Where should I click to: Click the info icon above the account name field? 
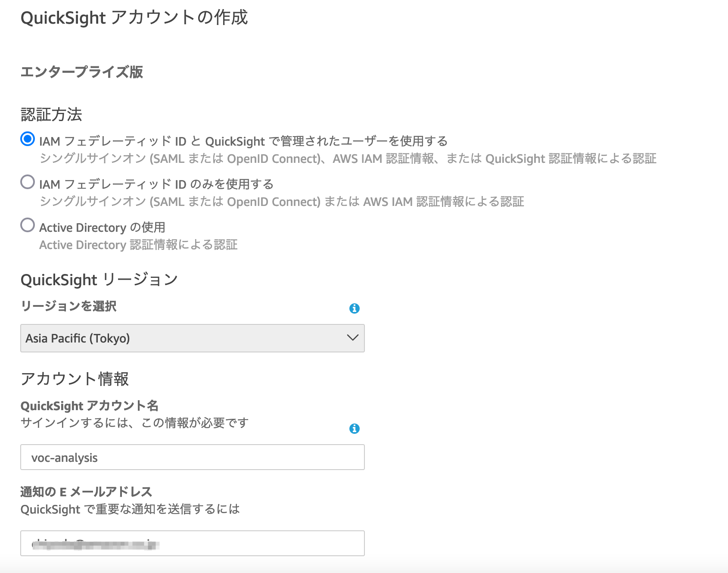point(354,428)
